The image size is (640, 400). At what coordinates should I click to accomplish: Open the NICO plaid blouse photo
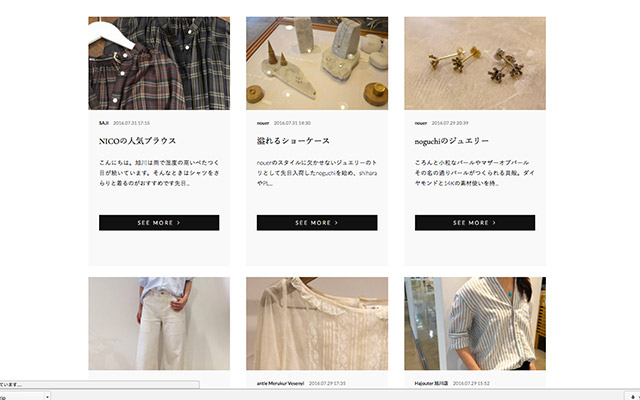click(x=159, y=63)
